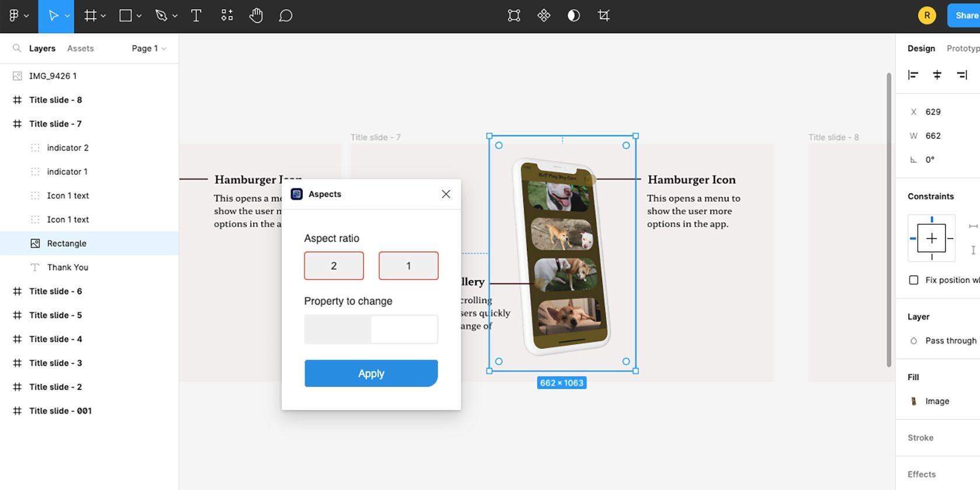
Task: Select the Rectangle layer
Action: 89,243
